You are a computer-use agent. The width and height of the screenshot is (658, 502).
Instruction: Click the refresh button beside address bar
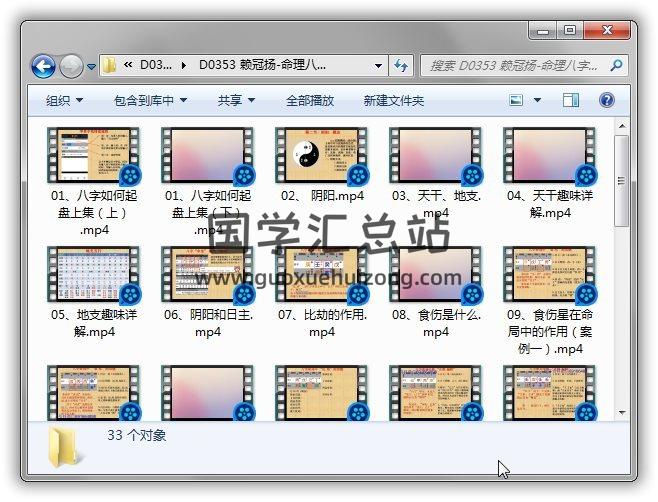click(x=401, y=66)
